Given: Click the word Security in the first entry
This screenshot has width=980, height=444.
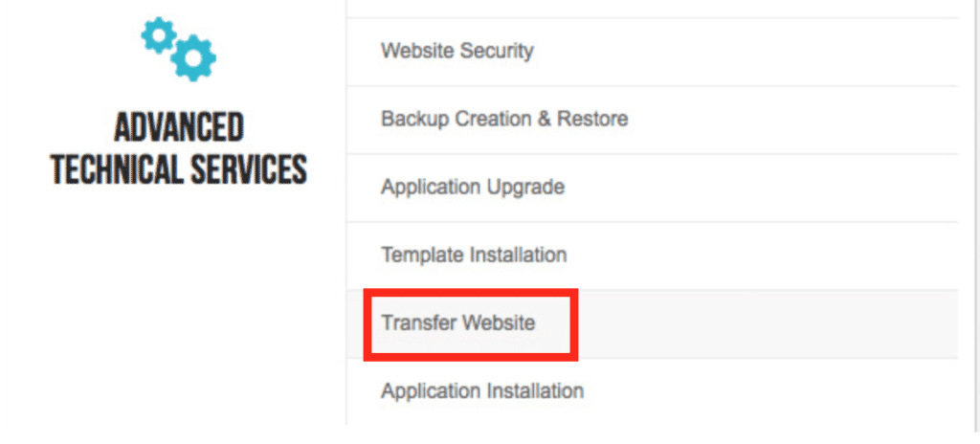Looking at the screenshot, I should (496, 52).
